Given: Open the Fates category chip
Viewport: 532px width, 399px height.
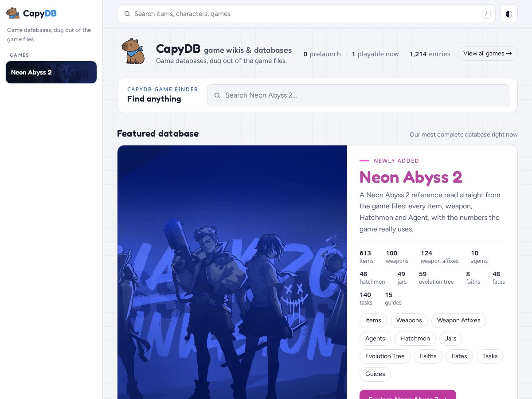Looking at the screenshot, I should point(459,356).
